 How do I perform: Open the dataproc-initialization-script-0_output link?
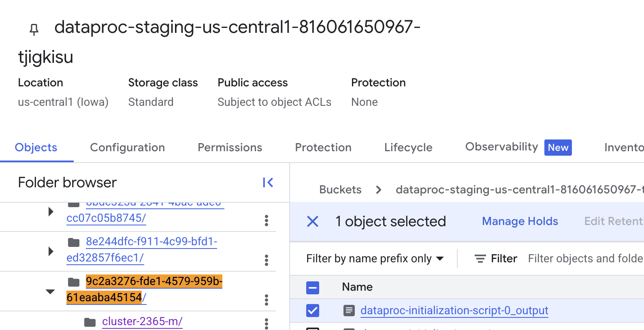click(454, 311)
